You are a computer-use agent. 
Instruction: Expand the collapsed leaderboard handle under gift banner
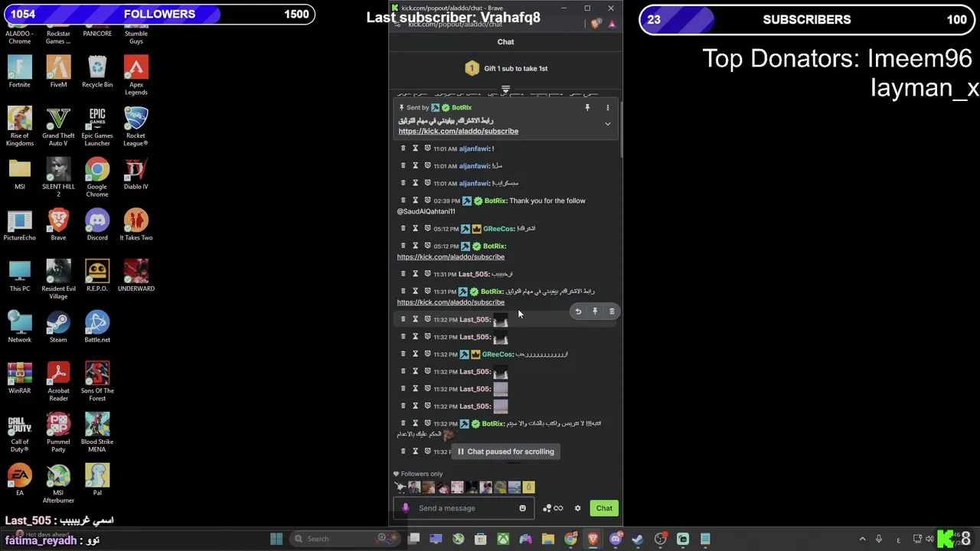coord(505,90)
